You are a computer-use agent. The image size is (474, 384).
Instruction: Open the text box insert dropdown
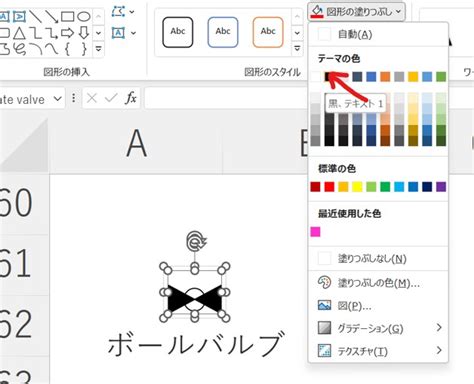pos(133,33)
